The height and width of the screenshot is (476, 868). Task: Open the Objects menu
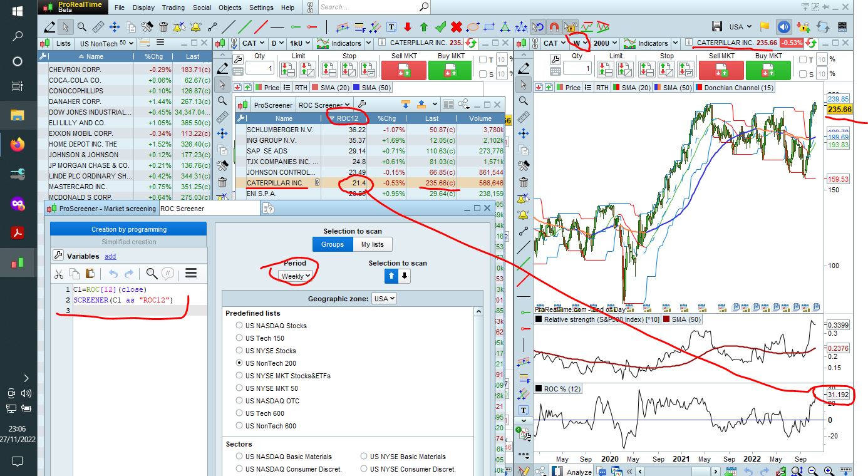tap(230, 8)
